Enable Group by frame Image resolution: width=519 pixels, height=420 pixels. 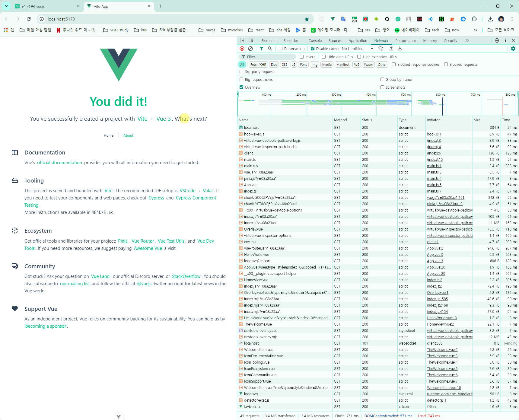pyautogui.click(x=382, y=79)
